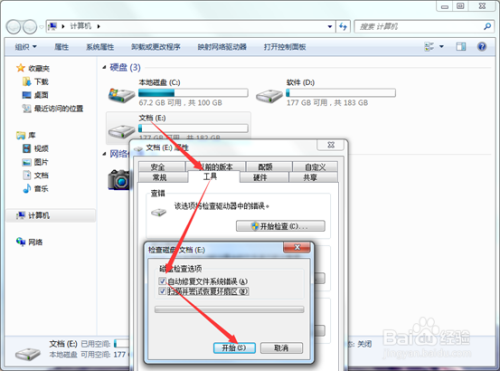Image resolution: width=500 pixels, height=371 pixels.
Task: Switch to the 以前的版本 tab
Action: 216,166
